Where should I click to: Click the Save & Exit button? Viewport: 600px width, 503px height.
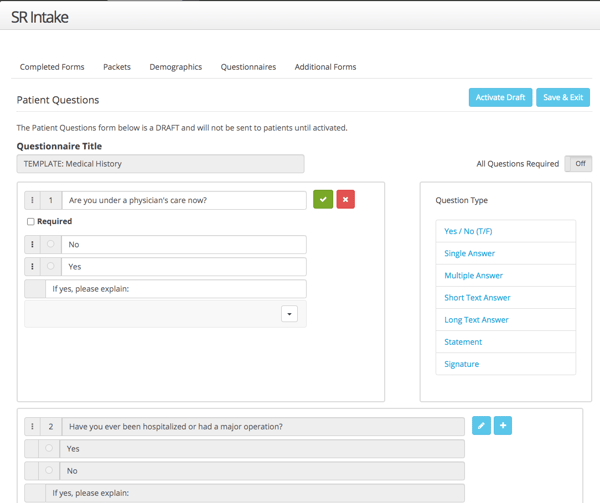[x=563, y=97]
